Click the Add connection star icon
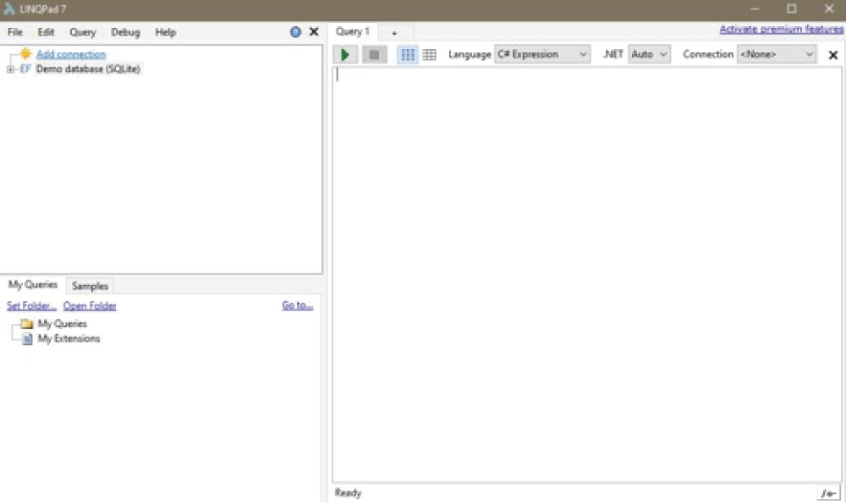The height and width of the screenshot is (504, 846). tap(25, 53)
